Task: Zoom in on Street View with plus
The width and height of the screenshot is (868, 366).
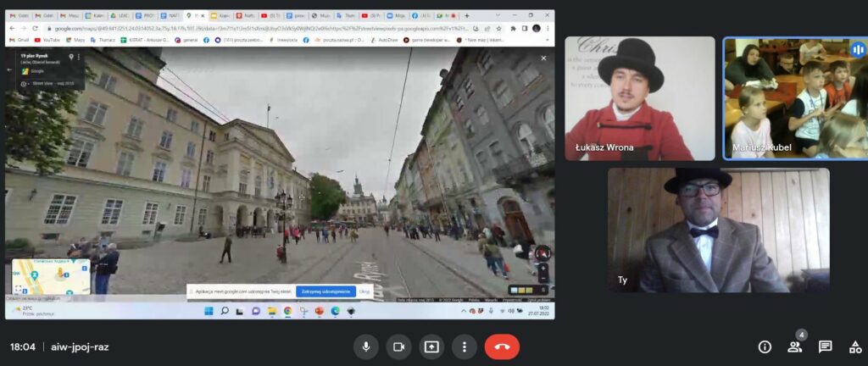Action: tap(543, 267)
